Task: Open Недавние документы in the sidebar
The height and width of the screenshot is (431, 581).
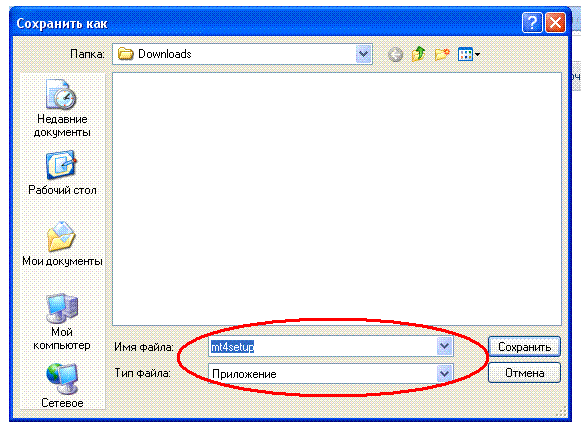Action: pos(62,108)
